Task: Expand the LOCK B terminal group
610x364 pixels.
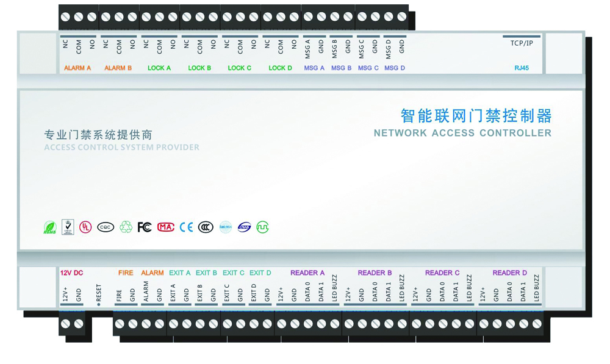Action: 199,68
